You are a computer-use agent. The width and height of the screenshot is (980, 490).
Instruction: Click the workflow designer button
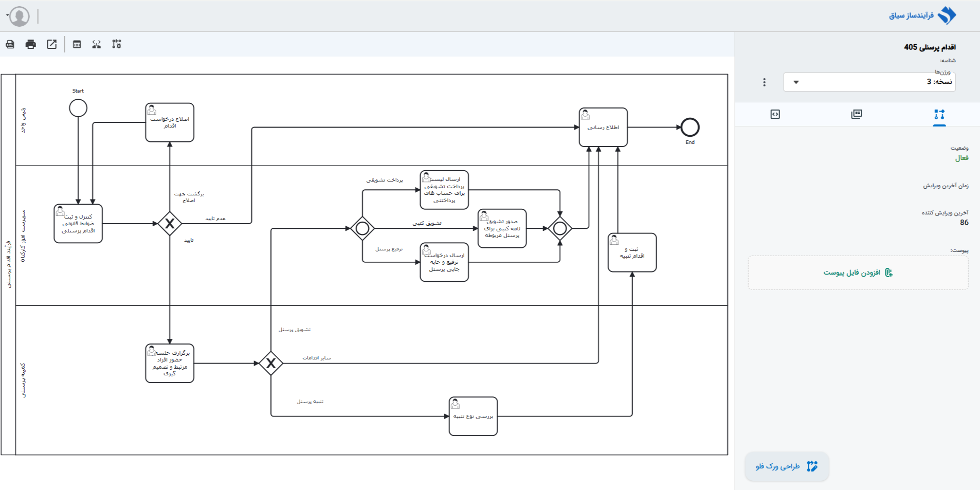tap(787, 466)
